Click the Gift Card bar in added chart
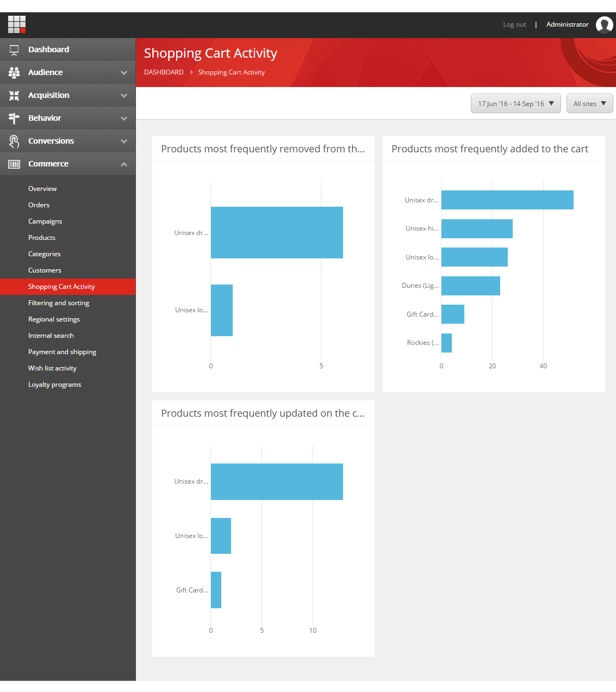616x692 pixels. (x=452, y=314)
